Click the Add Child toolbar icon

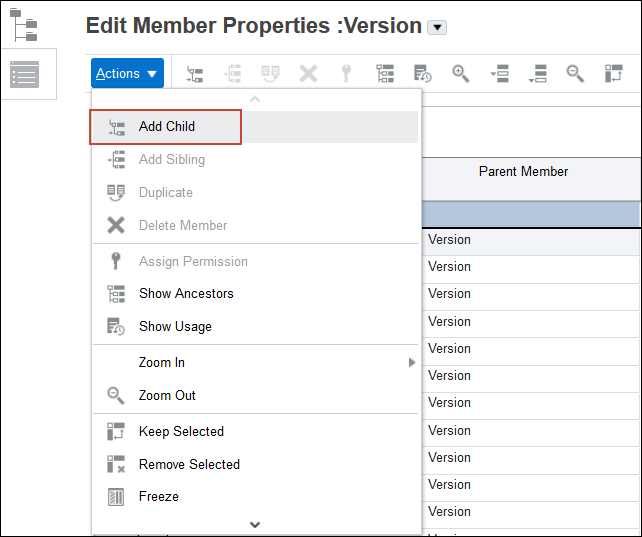pyautogui.click(x=194, y=74)
